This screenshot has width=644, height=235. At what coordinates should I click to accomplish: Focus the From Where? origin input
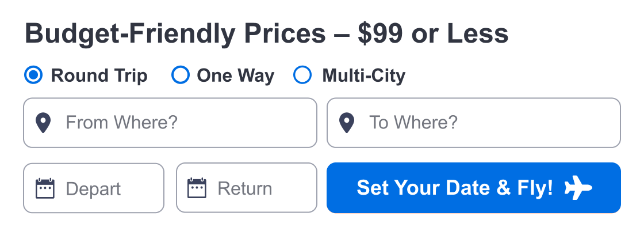pyautogui.click(x=170, y=123)
